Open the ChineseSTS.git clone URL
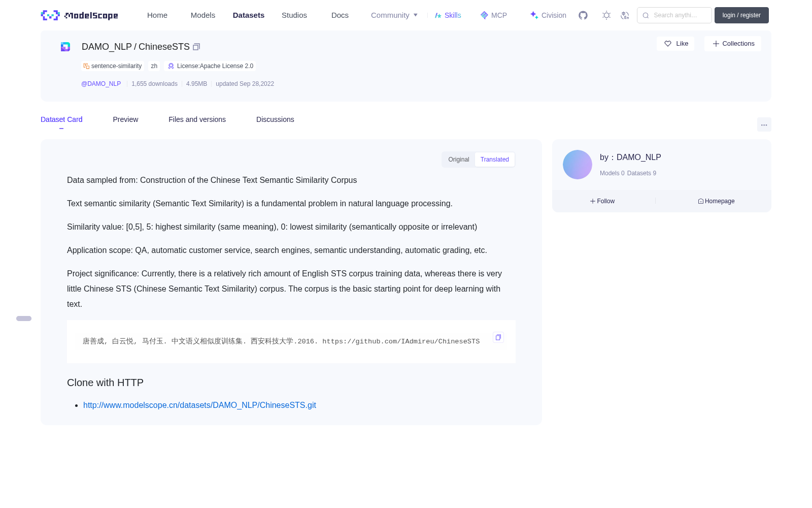812x508 pixels. (x=199, y=405)
